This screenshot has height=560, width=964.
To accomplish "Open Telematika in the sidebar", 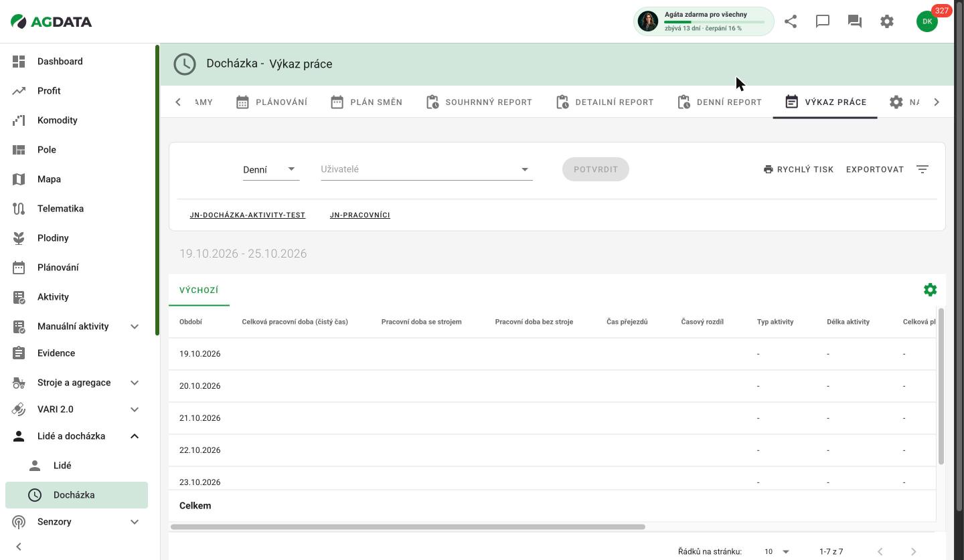I will (76, 209).
